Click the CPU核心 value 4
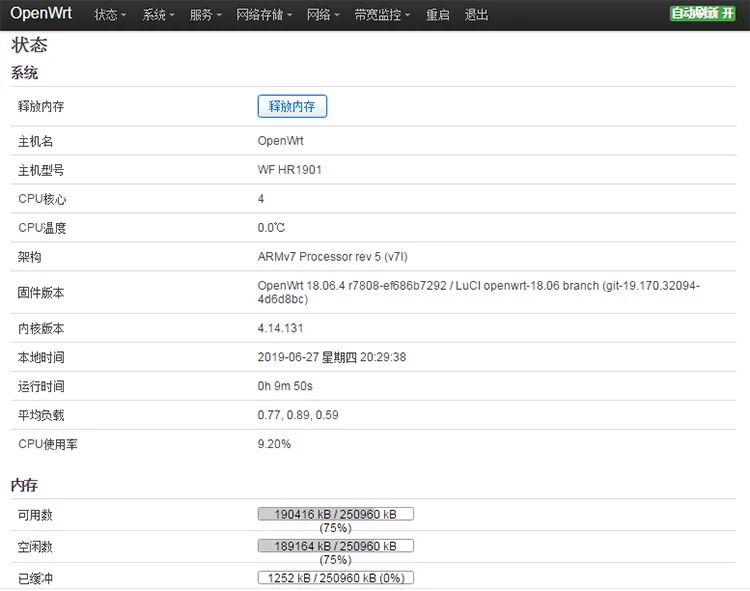This screenshot has width=750, height=591. click(x=261, y=198)
